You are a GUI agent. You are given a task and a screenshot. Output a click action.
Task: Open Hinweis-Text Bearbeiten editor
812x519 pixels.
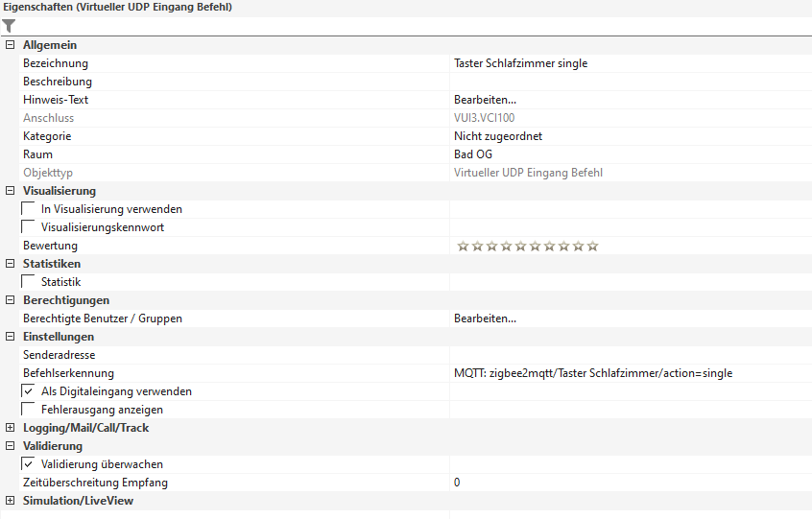485,100
